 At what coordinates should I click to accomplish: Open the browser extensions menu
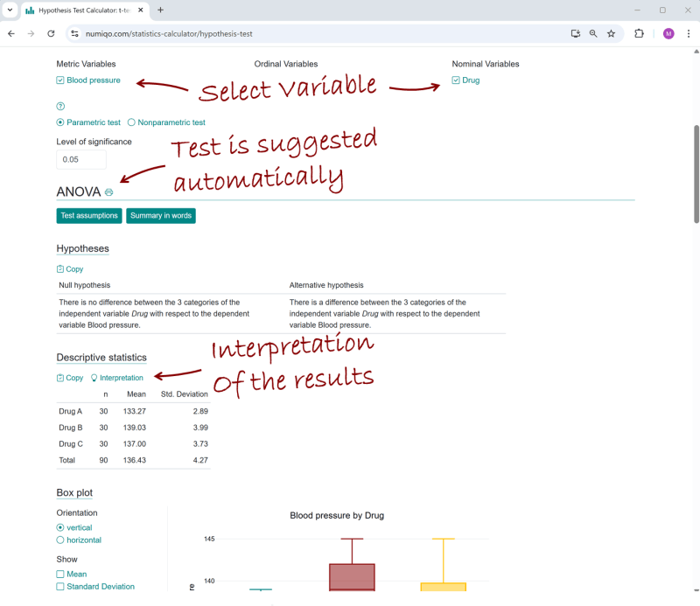(x=640, y=33)
